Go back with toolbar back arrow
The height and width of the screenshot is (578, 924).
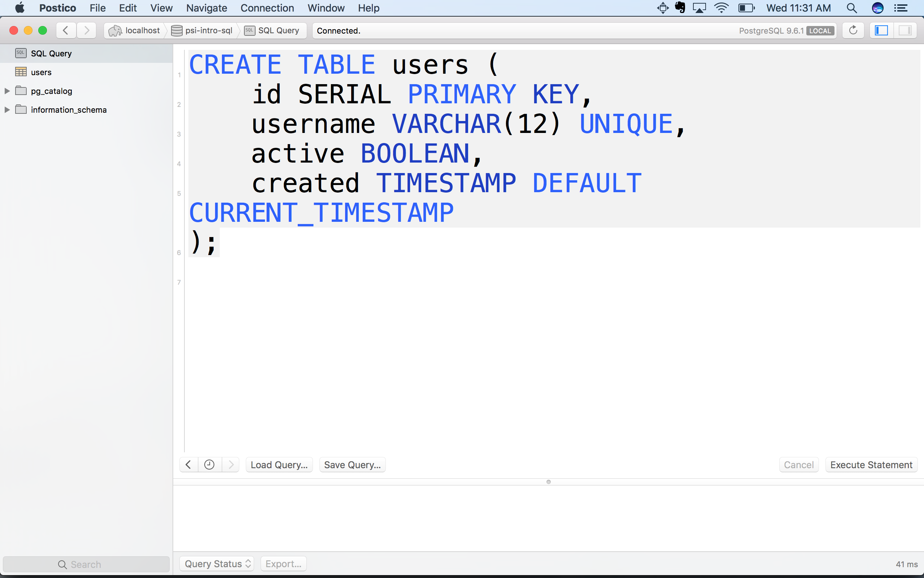click(x=66, y=30)
